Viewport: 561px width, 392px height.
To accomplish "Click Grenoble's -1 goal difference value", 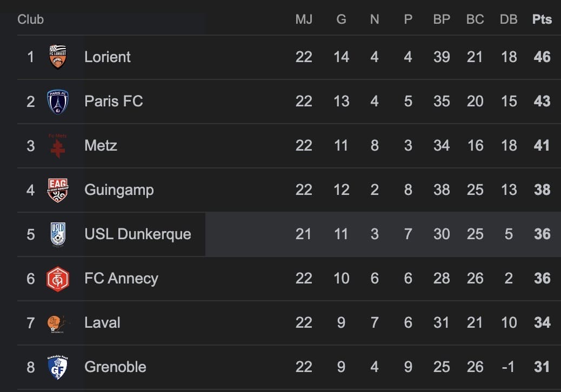I will pos(508,367).
